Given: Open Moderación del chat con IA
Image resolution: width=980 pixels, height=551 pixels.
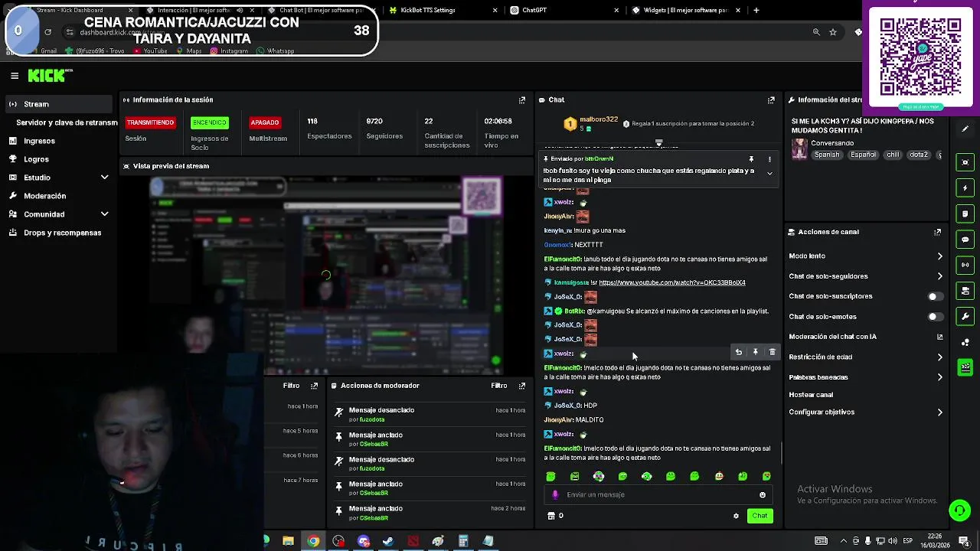Looking at the screenshot, I should [x=832, y=337].
